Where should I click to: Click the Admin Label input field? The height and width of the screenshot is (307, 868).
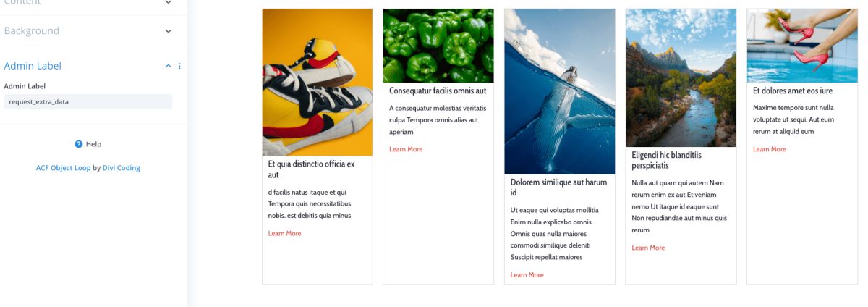click(88, 102)
